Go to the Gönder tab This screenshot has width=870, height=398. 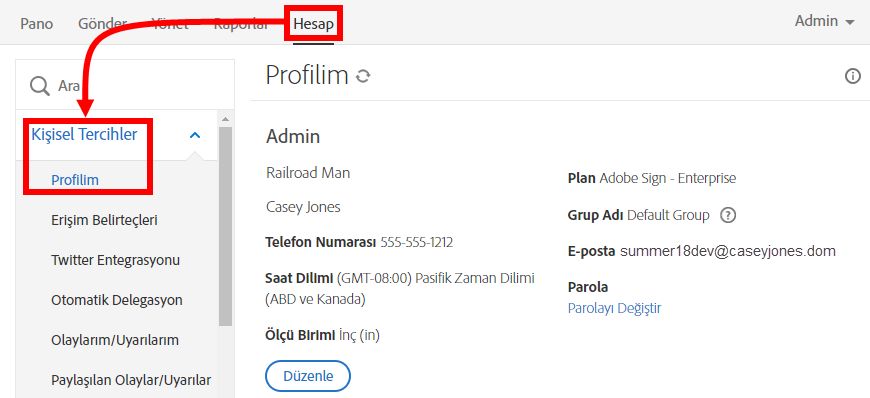point(103,24)
